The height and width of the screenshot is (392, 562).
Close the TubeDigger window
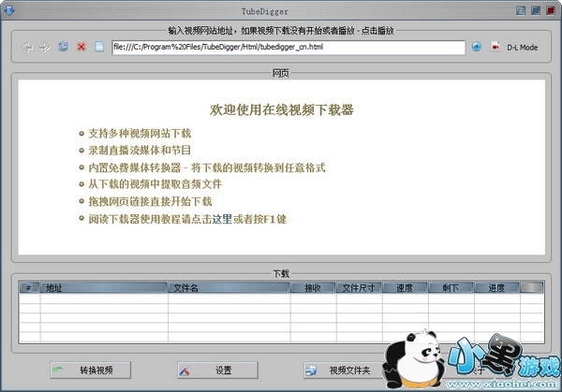[x=551, y=10]
